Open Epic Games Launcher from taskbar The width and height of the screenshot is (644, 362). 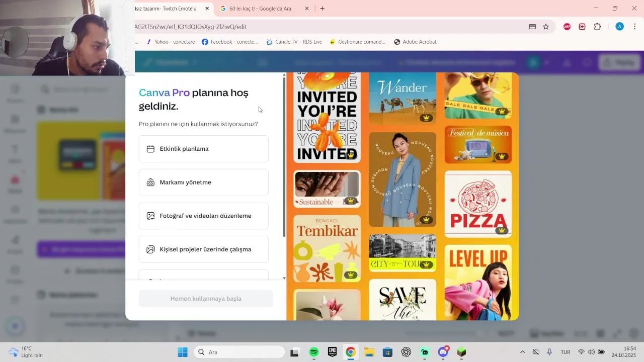pyautogui.click(x=332, y=352)
